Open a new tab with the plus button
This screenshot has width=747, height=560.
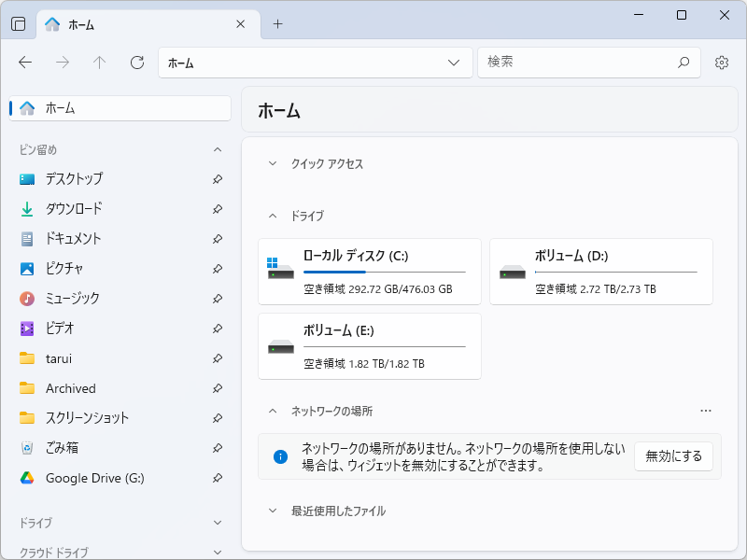[277, 25]
